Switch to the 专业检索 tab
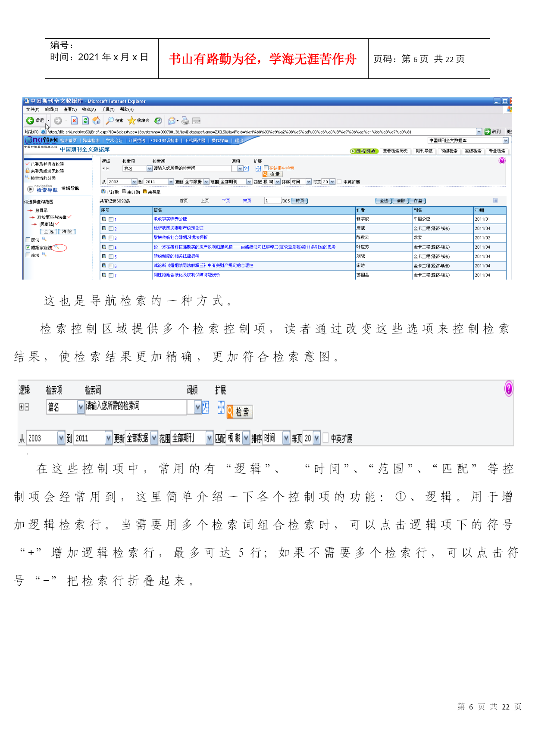535x756 pixels. [497, 151]
